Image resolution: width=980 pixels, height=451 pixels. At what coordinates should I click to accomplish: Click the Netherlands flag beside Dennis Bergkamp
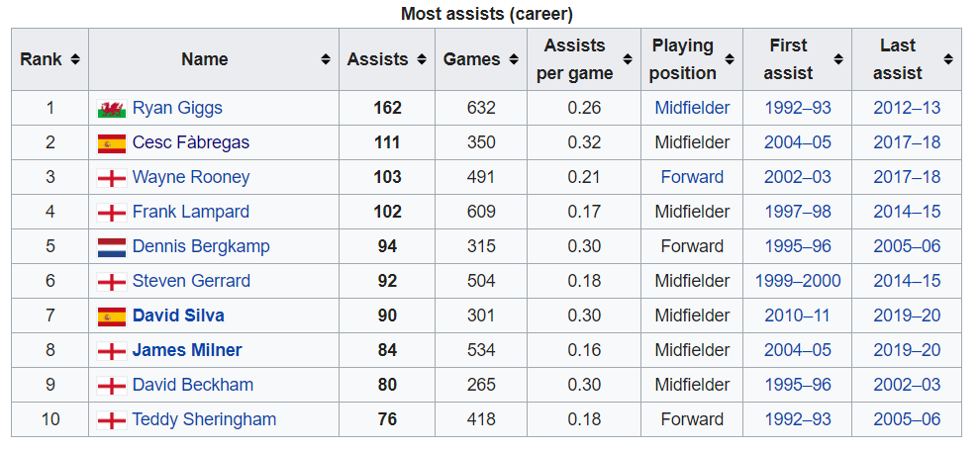111,247
